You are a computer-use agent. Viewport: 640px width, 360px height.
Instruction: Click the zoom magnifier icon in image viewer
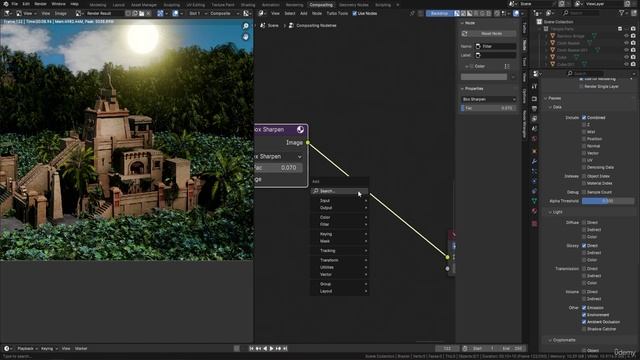(x=246, y=26)
